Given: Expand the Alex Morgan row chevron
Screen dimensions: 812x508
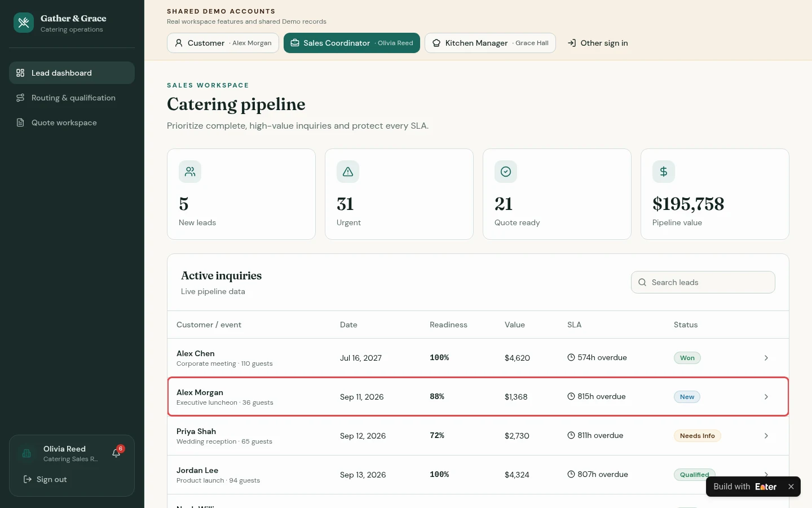Looking at the screenshot, I should tap(766, 397).
